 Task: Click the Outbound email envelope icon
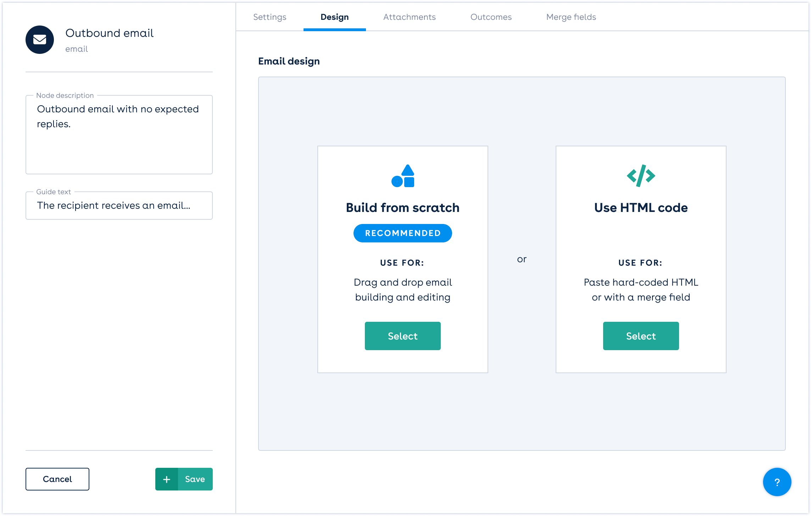[40, 40]
